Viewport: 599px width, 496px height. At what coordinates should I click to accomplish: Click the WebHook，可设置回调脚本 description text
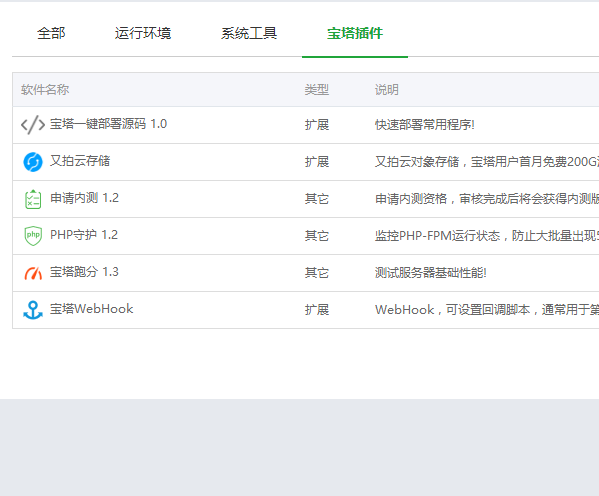pyautogui.click(x=487, y=310)
